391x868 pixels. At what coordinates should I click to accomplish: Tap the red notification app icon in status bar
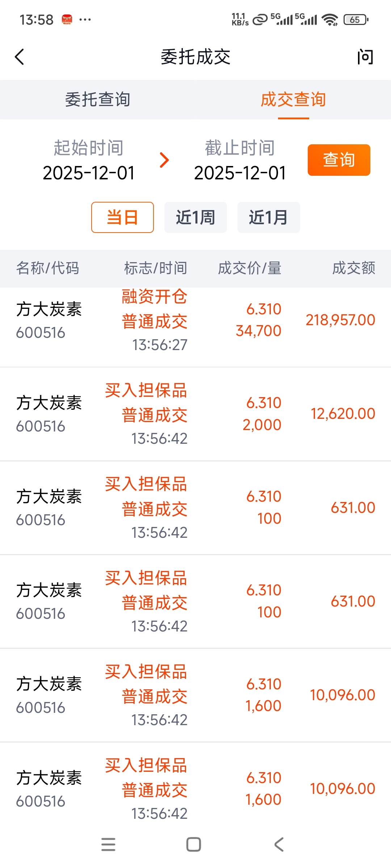point(67,20)
